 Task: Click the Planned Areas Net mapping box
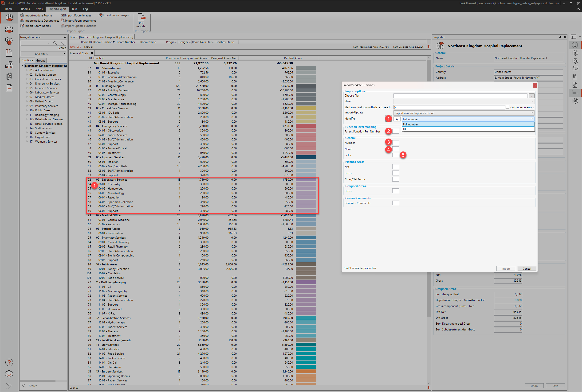click(396, 167)
